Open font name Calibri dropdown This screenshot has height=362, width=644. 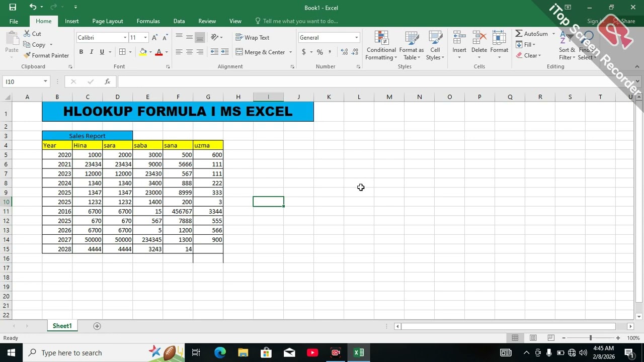tap(125, 38)
